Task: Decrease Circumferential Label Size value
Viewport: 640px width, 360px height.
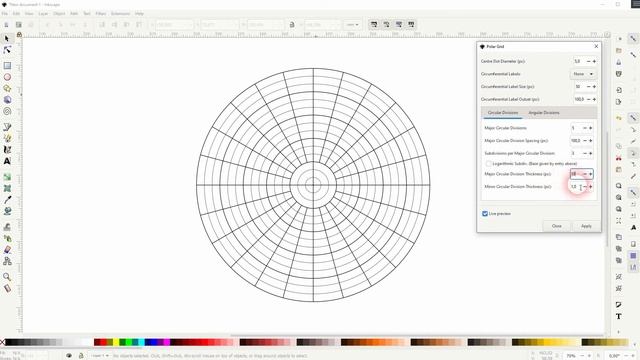Action: coord(588,87)
